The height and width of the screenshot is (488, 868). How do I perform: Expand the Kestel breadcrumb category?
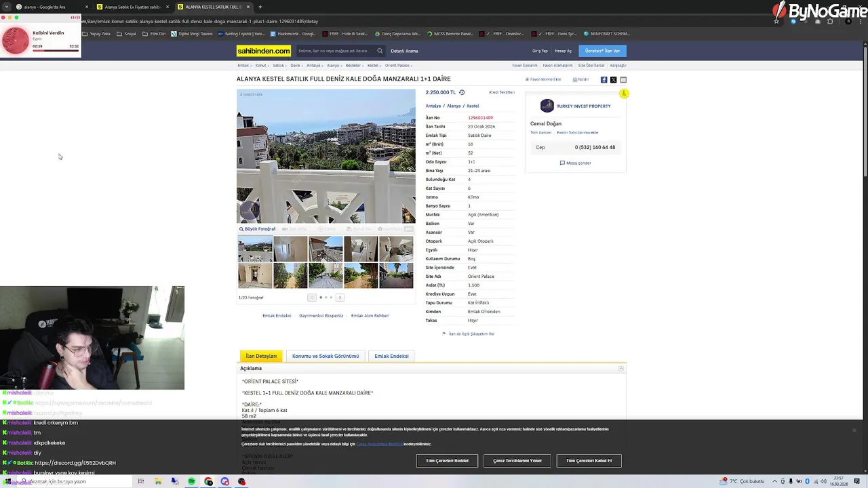click(x=374, y=66)
